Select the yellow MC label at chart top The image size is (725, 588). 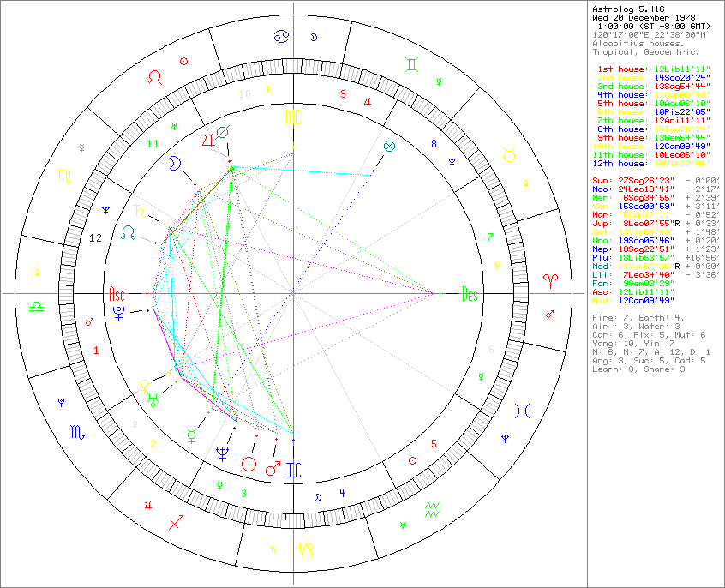(x=291, y=116)
